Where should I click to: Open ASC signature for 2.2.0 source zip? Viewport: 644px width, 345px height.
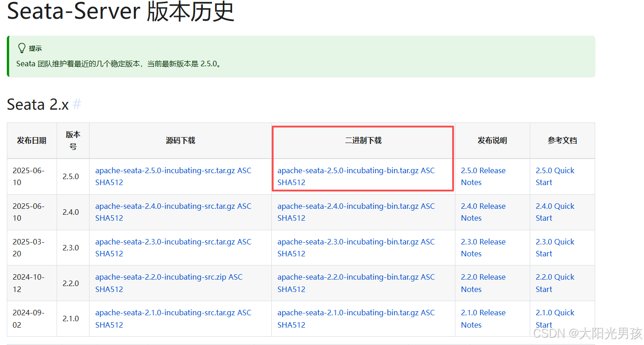click(236, 277)
